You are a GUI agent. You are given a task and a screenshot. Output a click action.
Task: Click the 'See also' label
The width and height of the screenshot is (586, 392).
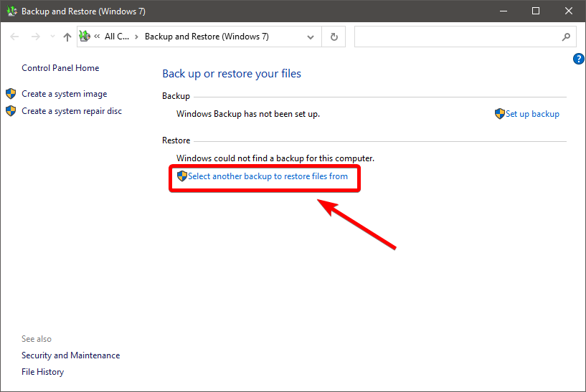(x=37, y=339)
